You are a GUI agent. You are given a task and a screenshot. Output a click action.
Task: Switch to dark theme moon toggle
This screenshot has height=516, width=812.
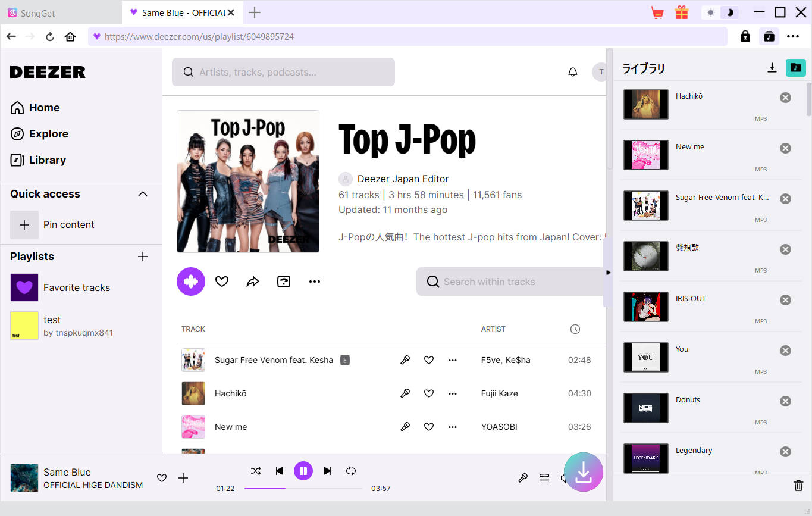tap(730, 12)
